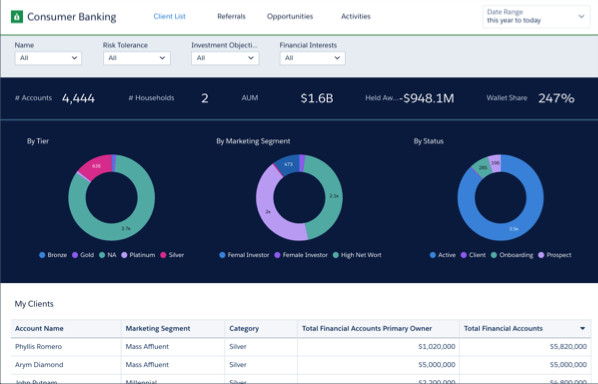This screenshot has height=384, width=598.
Task: Click the My Clients table title
Action: 34,304
